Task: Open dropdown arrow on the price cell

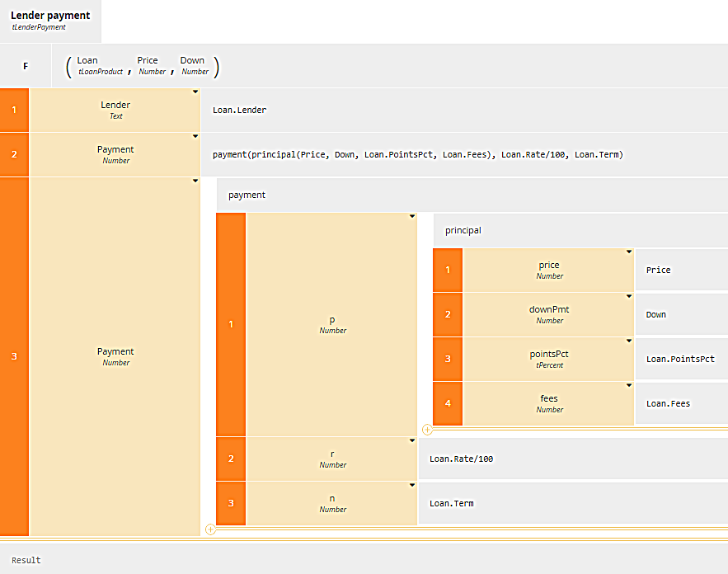Action: pos(629,252)
